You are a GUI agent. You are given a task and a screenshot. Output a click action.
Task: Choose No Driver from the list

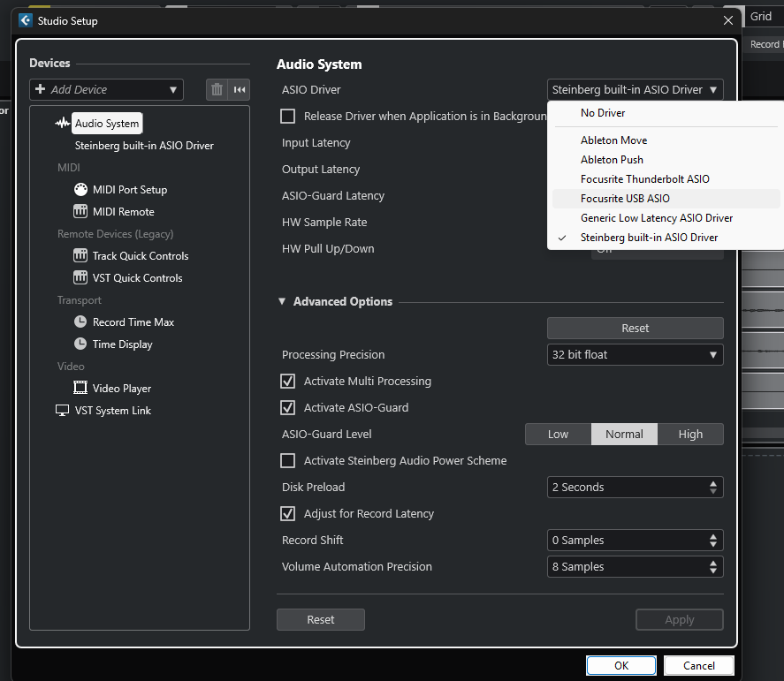click(x=666, y=113)
